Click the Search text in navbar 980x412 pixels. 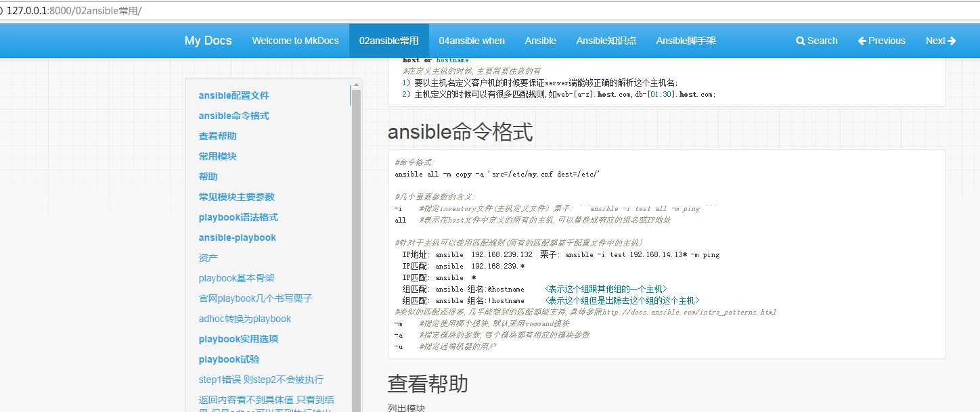(822, 41)
